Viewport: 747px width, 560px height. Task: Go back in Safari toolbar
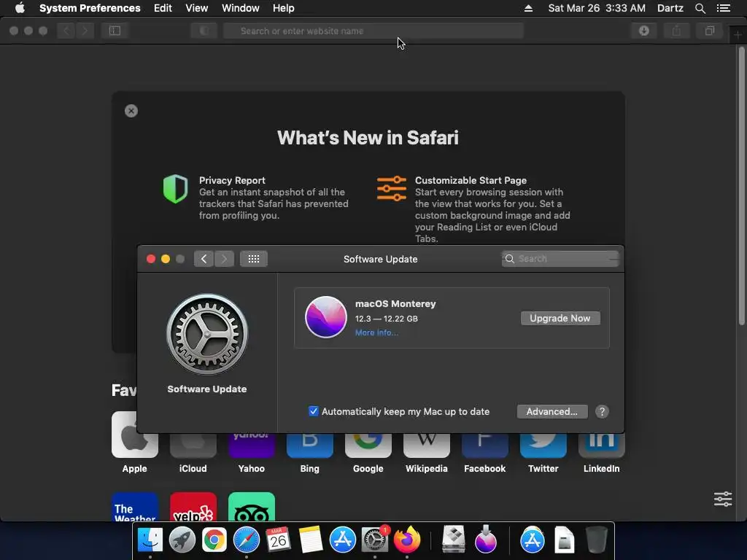[x=66, y=31]
